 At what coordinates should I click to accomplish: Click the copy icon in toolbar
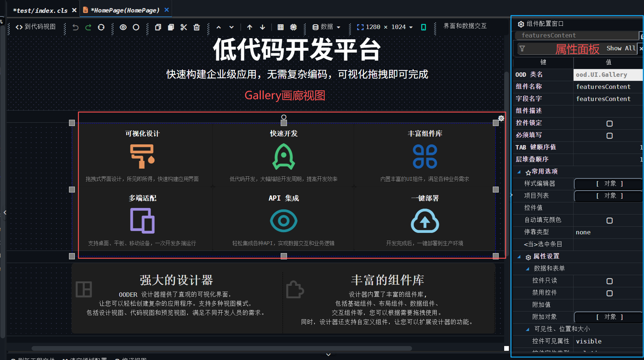pyautogui.click(x=158, y=27)
